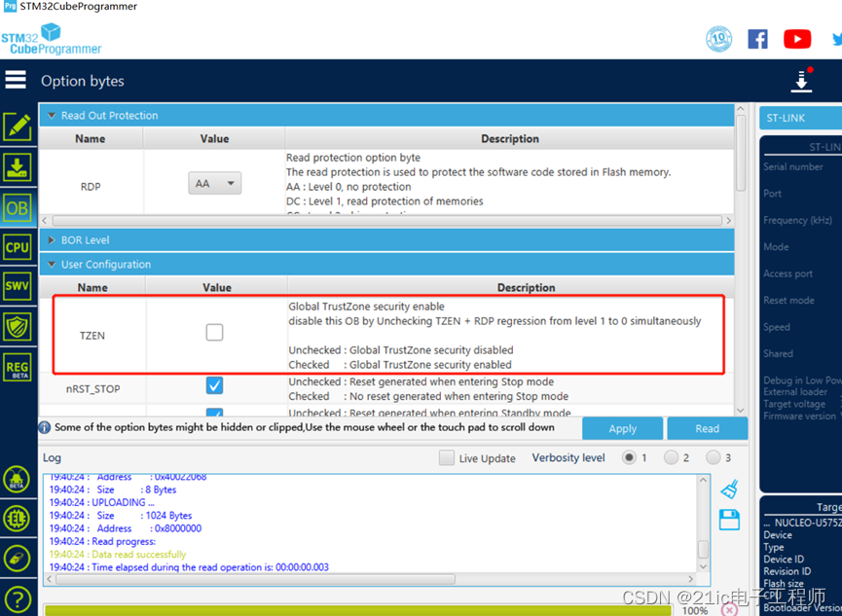Open the Option bytes panel icon

pyautogui.click(x=16, y=208)
